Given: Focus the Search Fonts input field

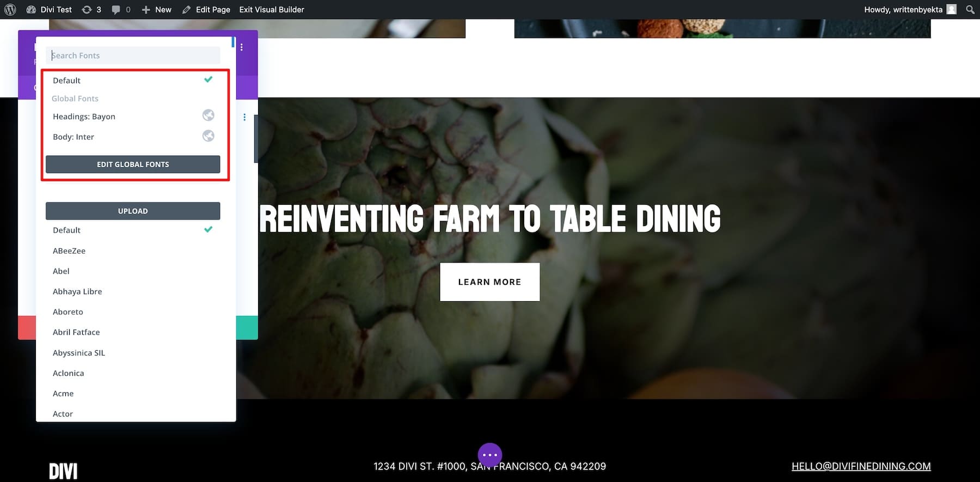Looking at the screenshot, I should pyautogui.click(x=133, y=56).
